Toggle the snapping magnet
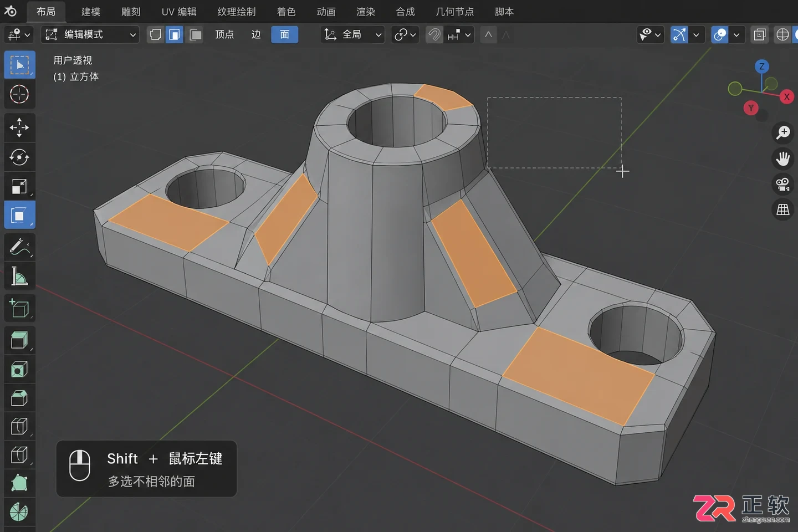 pyautogui.click(x=434, y=35)
